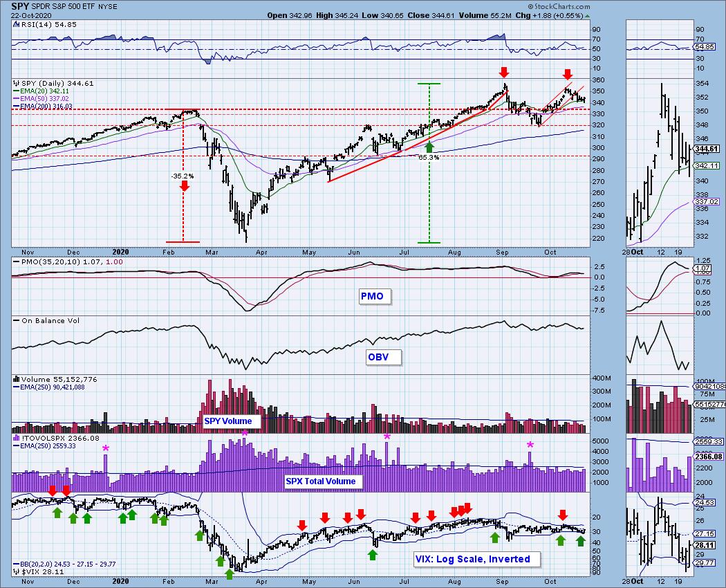Click the High 345.24 quote value
Viewport: 726px width, 588px height.
337,15
